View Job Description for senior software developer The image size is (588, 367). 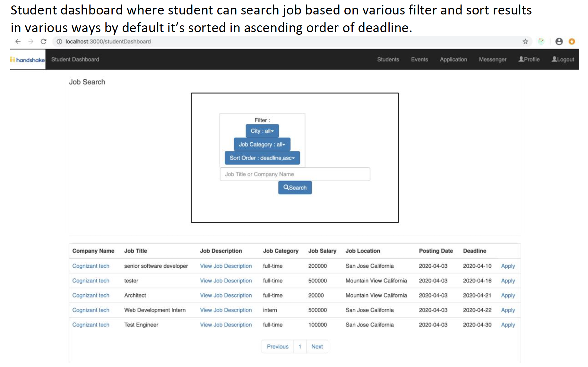(x=226, y=266)
